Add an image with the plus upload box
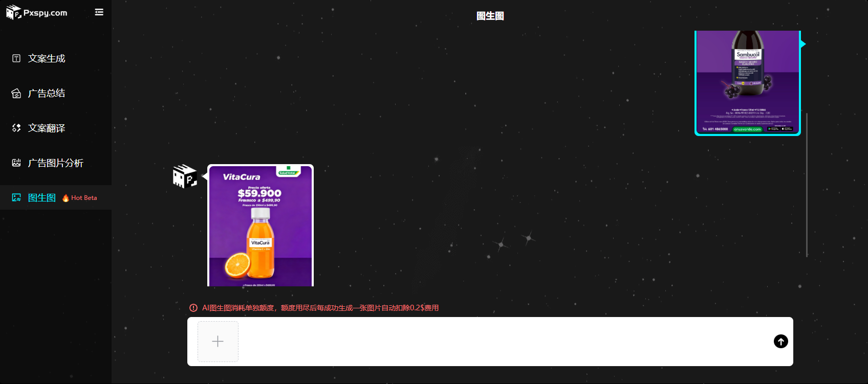 coord(218,342)
